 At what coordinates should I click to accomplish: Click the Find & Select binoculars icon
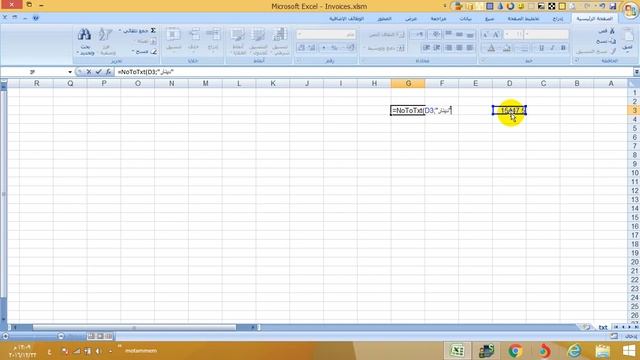[84, 35]
